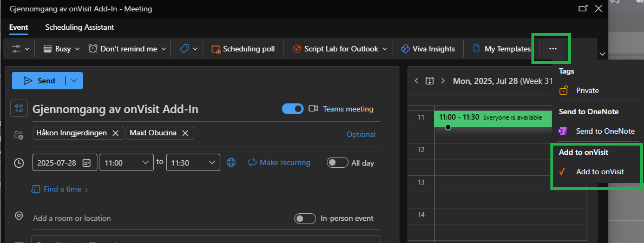644x243 pixels.
Task: Click the Teams meeting camera icon
Action: (313, 108)
